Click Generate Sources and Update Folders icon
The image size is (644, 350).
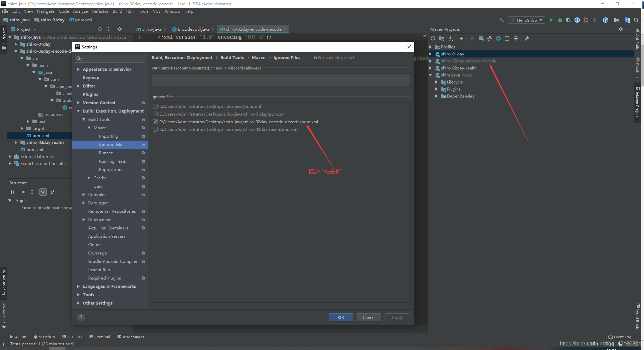(x=442, y=38)
